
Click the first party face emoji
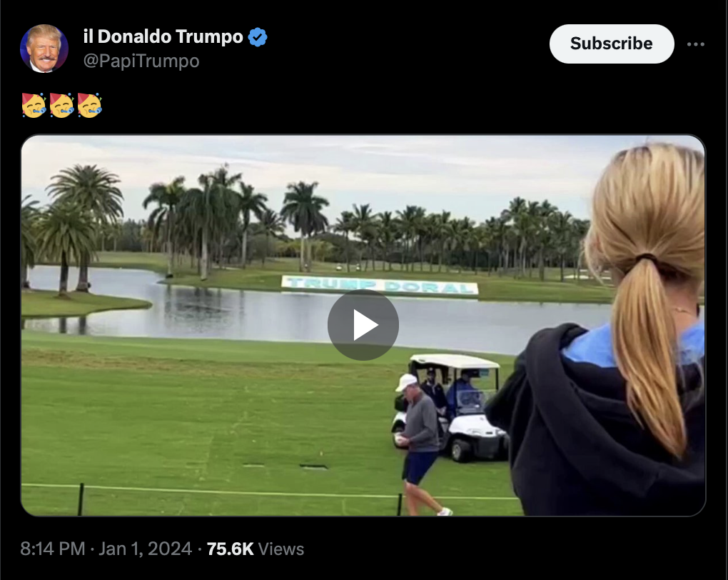click(x=34, y=106)
